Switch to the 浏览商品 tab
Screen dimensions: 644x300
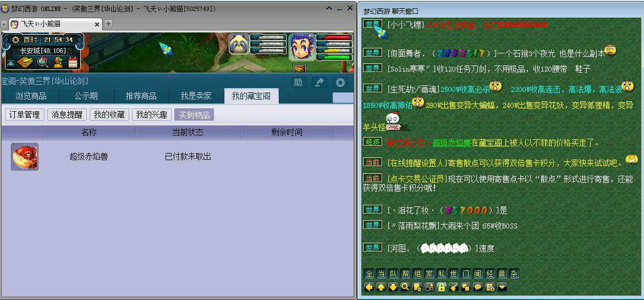click(31, 96)
